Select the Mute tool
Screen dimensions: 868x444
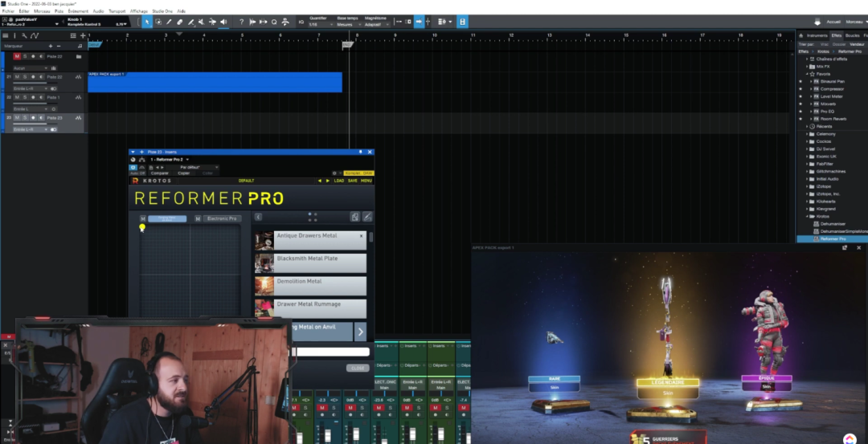pos(202,22)
